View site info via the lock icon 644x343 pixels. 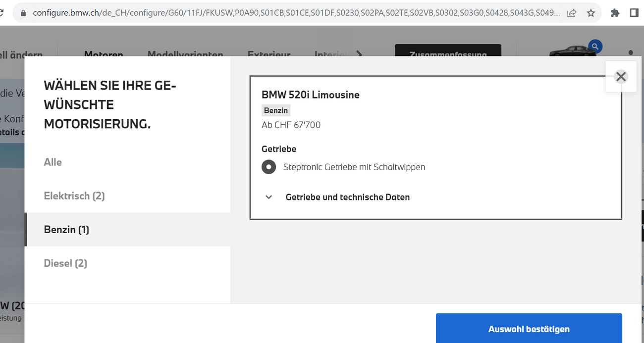(23, 13)
